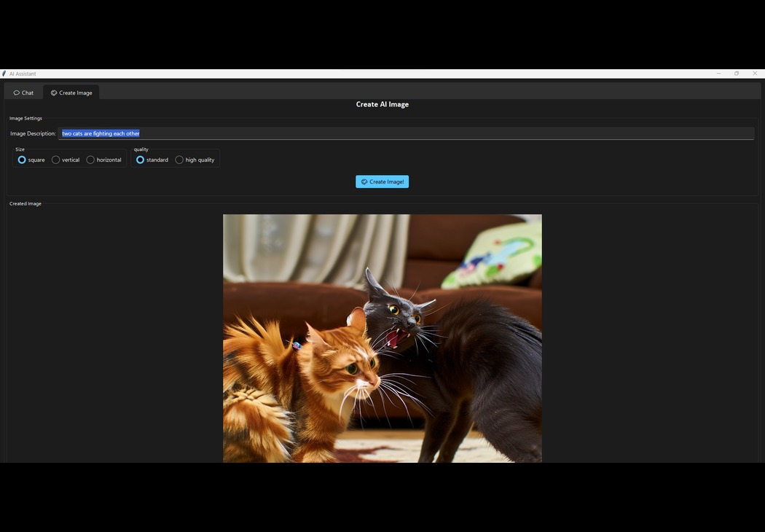Screen dimensions: 765x532
Task: Click the highlighted description text
Action: [x=100, y=133]
